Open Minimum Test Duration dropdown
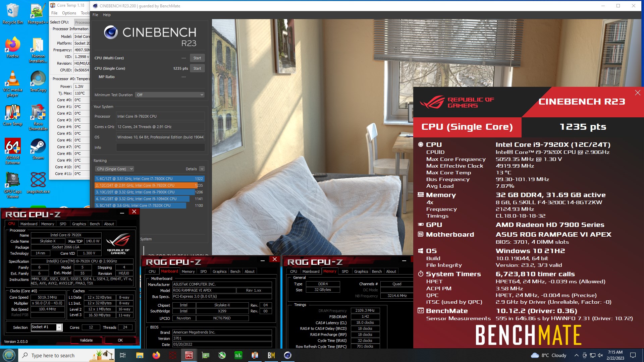Image resolution: width=644 pixels, height=362 pixels. 170,95
